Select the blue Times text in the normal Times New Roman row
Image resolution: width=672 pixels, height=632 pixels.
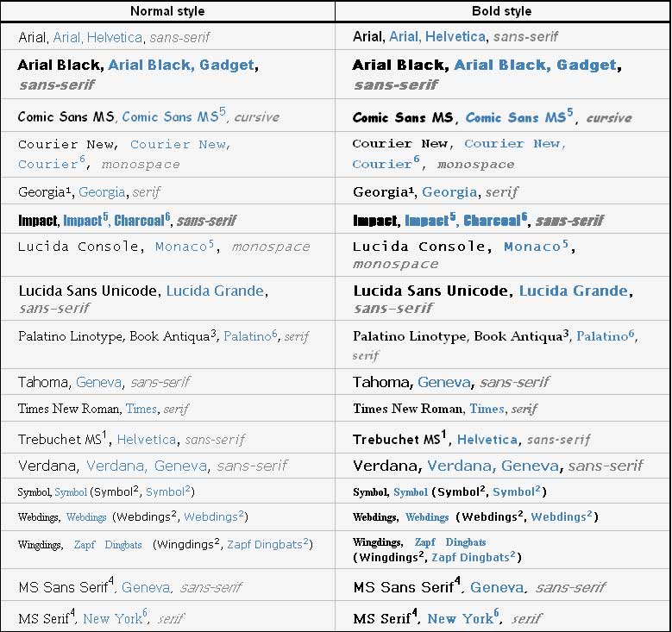pos(141,409)
